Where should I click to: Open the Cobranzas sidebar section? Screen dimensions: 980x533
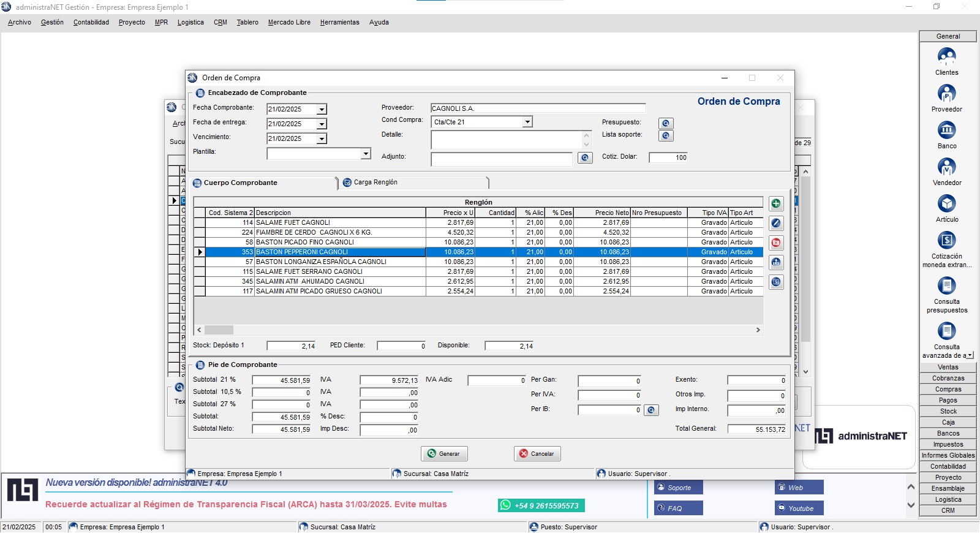pos(948,378)
